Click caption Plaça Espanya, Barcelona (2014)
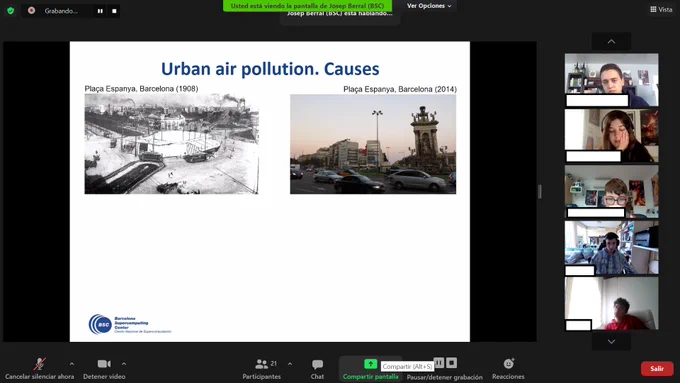This screenshot has height=383, width=680. pyautogui.click(x=400, y=89)
